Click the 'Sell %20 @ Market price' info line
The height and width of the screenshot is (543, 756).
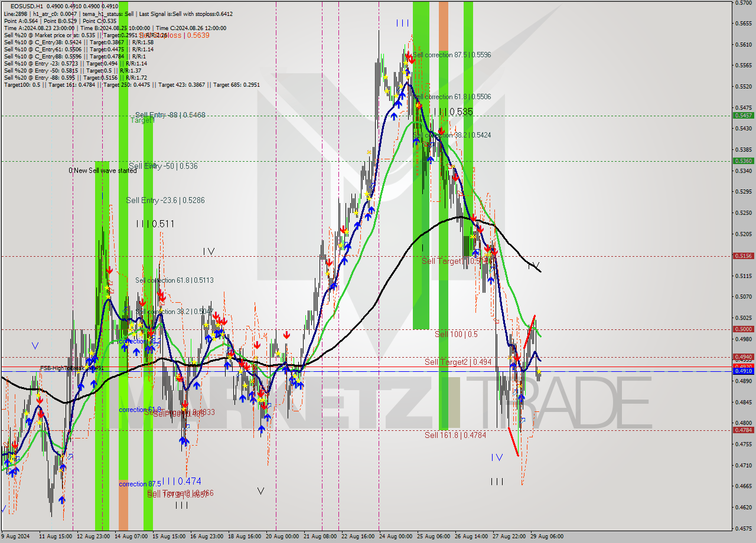86,35
